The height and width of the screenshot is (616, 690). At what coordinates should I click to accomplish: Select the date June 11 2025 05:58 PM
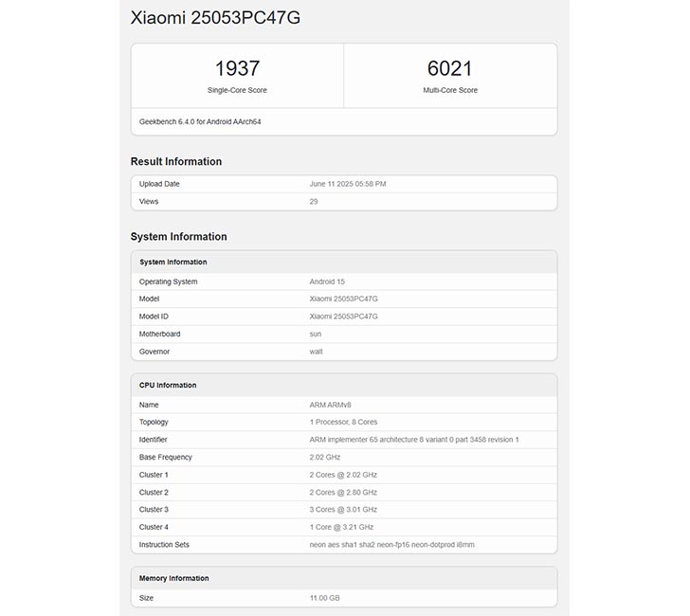pyautogui.click(x=348, y=184)
